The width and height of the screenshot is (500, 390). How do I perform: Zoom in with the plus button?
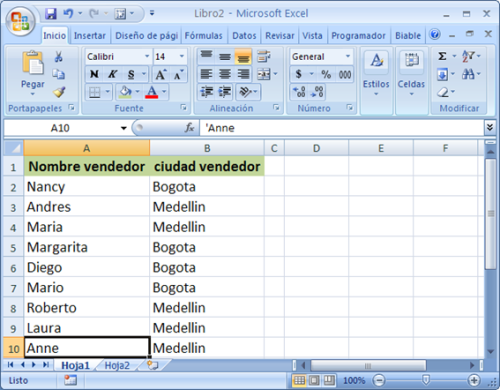[x=474, y=380]
